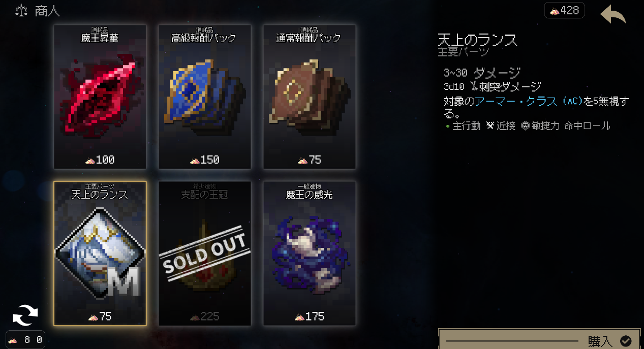
Task: Select the 天上のランス weapon card
Action: [x=100, y=253]
